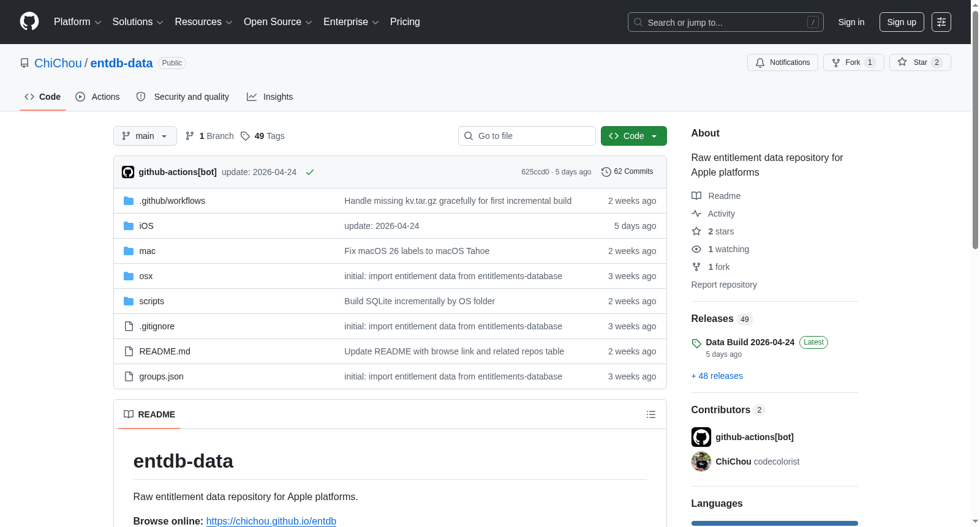Image resolution: width=980 pixels, height=527 pixels.
Task: Open the README tab heading
Action: pos(149,414)
